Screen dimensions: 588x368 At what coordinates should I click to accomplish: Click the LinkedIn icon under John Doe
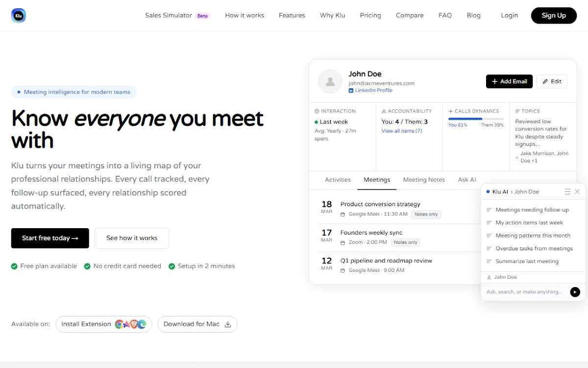[351, 91]
